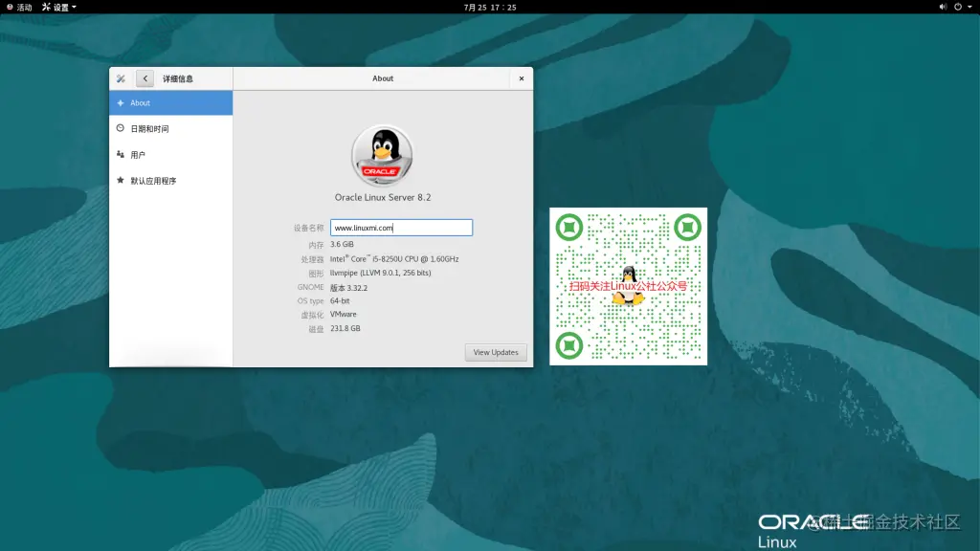Select the About sidebar item
This screenshot has width=980, height=551.
[x=170, y=103]
